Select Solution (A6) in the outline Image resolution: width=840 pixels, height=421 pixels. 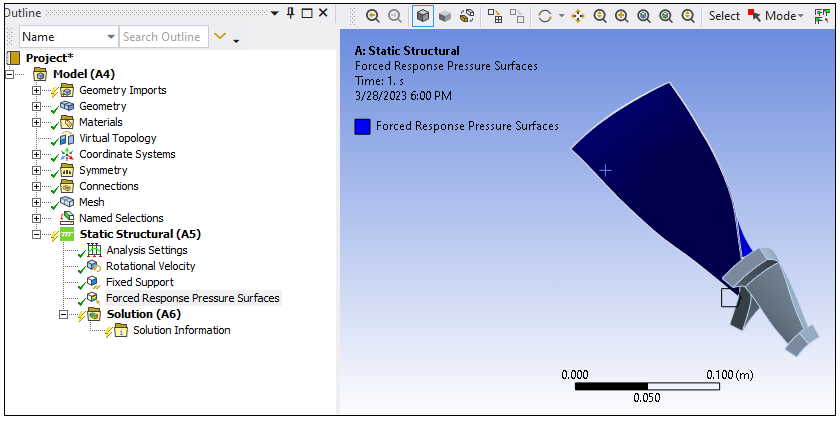coord(144,314)
